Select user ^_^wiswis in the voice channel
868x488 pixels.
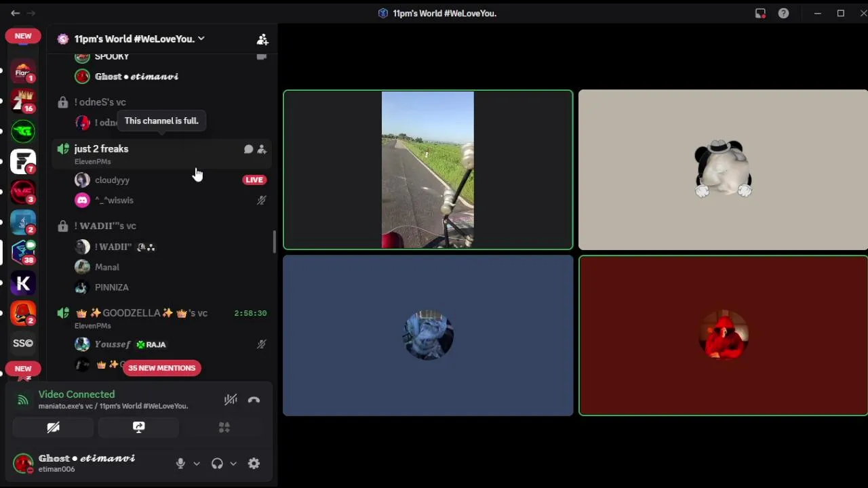pyautogui.click(x=114, y=201)
